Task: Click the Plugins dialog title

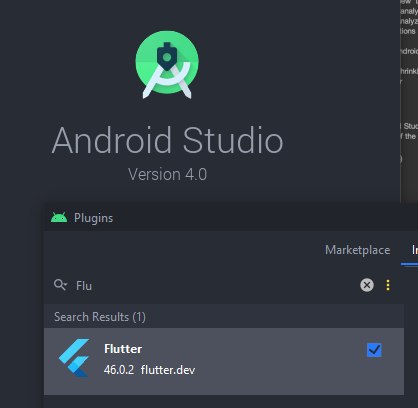Action: (93, 218)
